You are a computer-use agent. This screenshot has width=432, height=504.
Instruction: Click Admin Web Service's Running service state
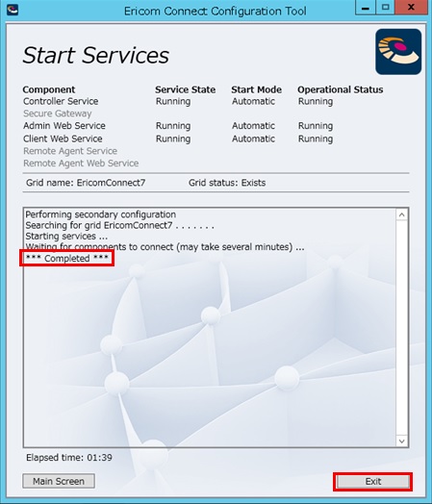pyautogui.click(x=173, y=126)
